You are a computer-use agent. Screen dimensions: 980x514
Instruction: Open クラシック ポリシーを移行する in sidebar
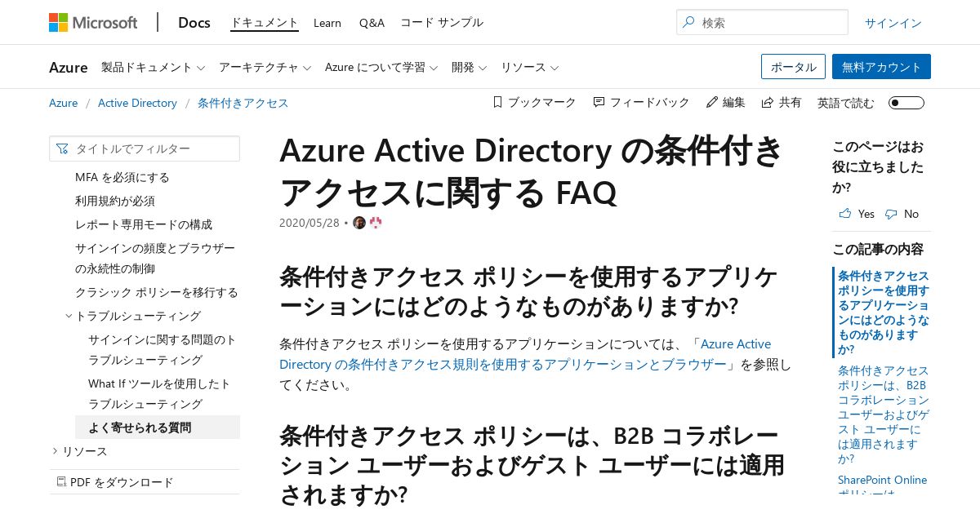pos(157,292)
